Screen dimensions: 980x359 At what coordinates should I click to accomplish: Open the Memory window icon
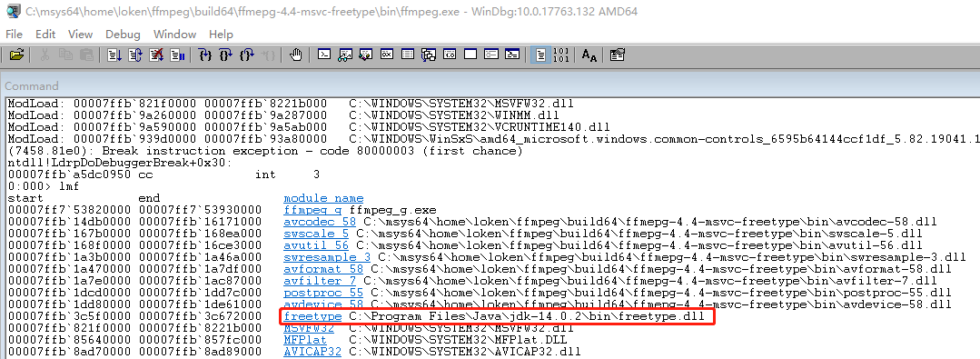(x=408, y=55)
